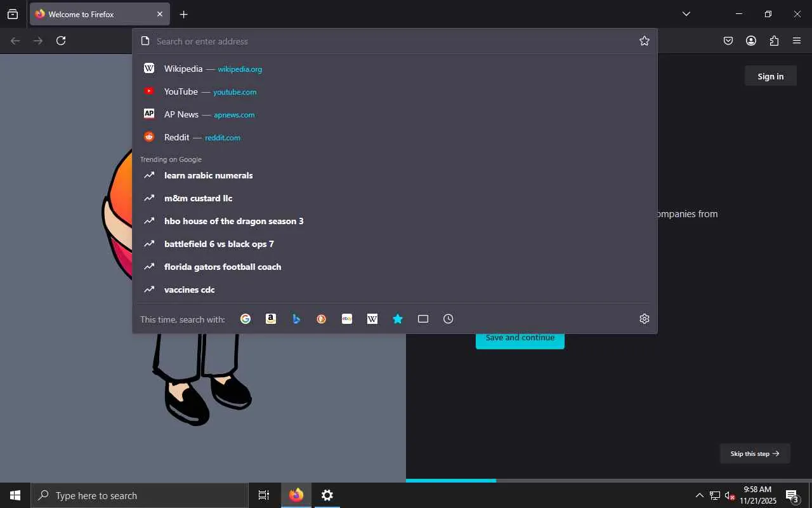Image resolution: width=812 pixels, height=508 pixels.
Task: Focus the Search or enter address field
Action: [x=393, y=41]
